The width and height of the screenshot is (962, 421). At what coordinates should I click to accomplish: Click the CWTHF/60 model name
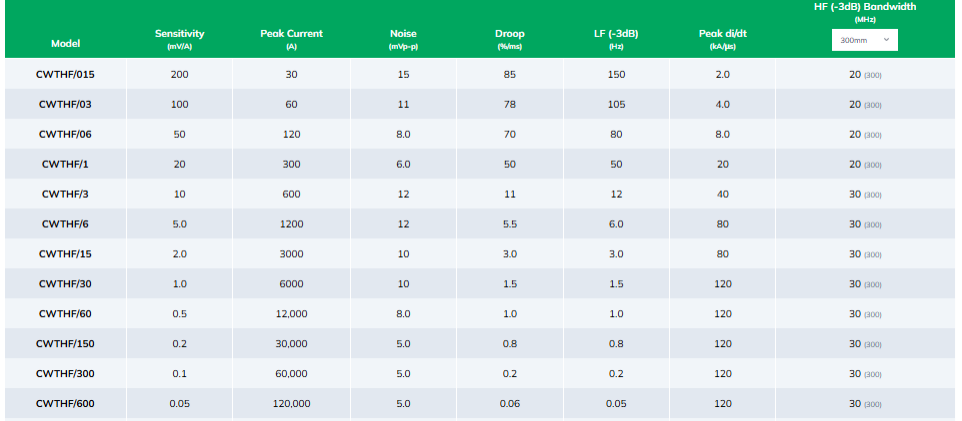[x=66, y=313]
